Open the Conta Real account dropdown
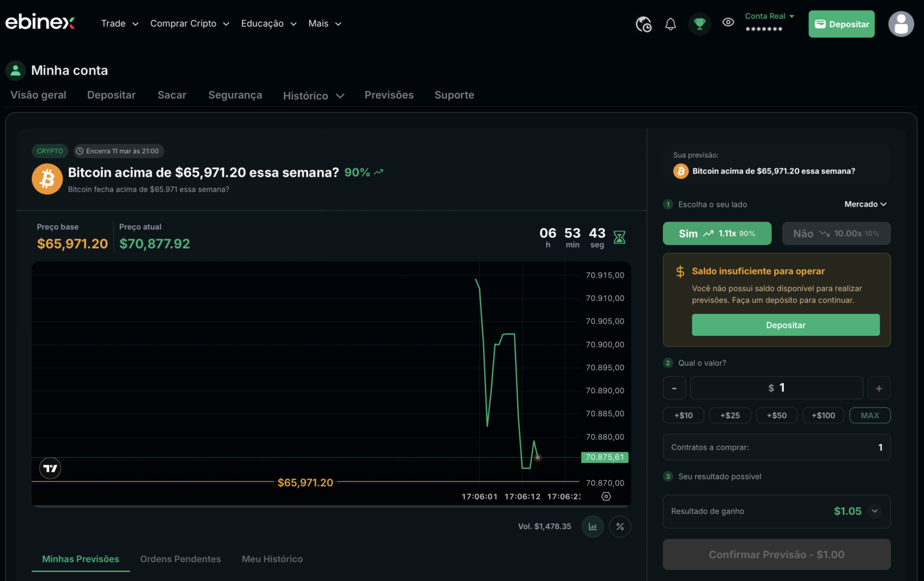 coord(770,16)
